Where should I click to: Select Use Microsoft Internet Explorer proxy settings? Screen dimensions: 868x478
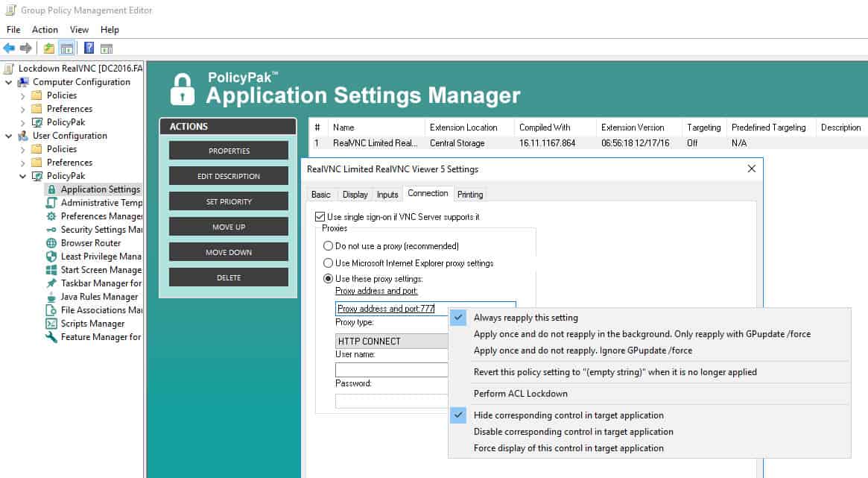point(329,263)
